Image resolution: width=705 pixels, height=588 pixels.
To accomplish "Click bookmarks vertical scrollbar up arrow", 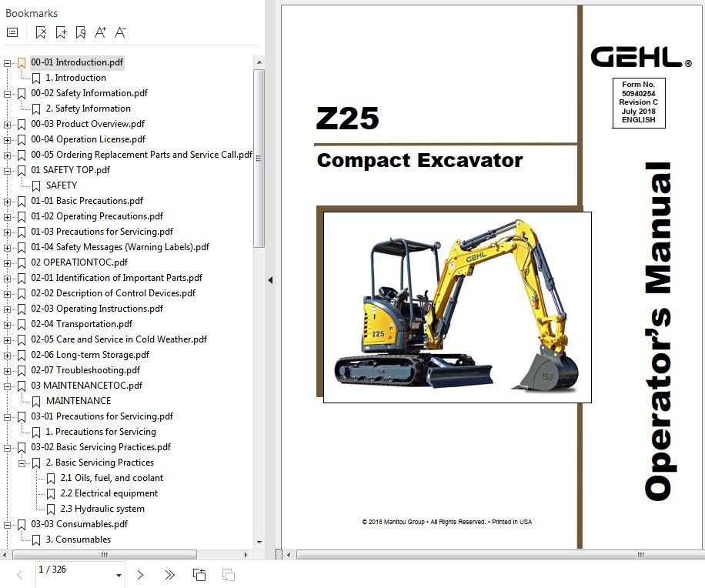I will pyautogui.click(x=259, y=62).
